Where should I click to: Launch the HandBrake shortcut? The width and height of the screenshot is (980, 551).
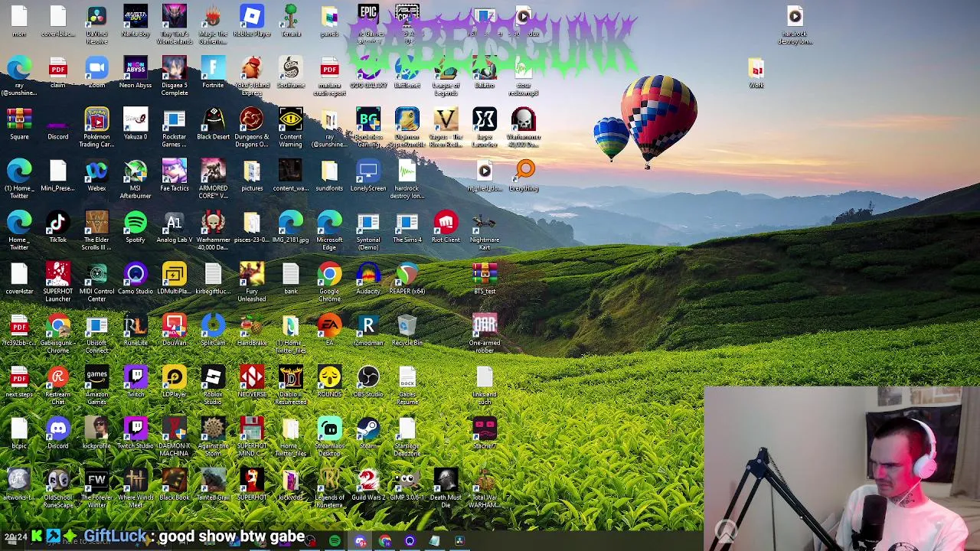tap(252, 330)
